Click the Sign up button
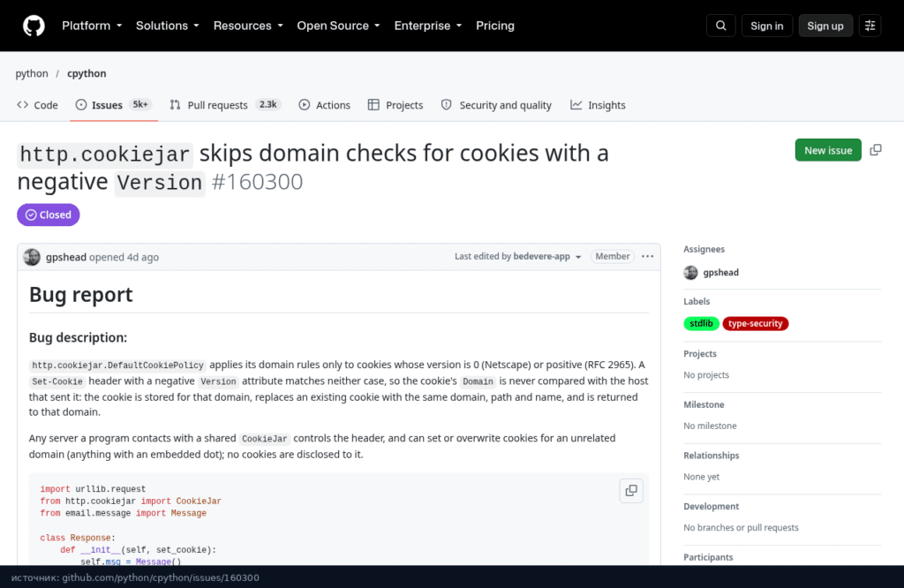Viewport: 904px width, 588px height. click(825, 26)
